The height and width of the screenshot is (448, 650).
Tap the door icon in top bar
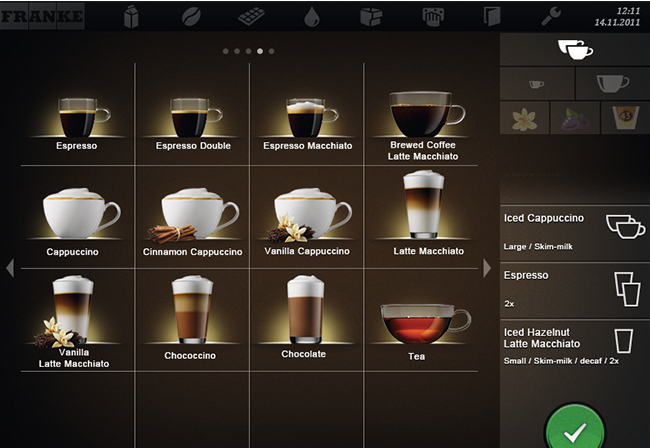(490, 16)
